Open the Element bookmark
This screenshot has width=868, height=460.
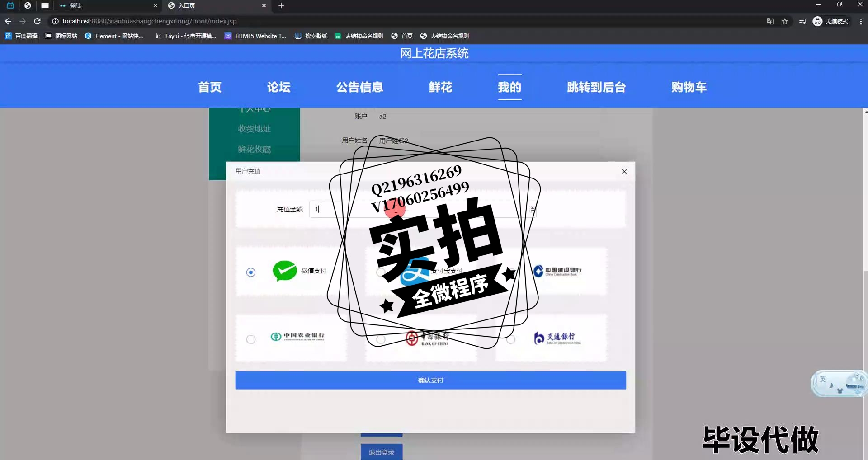pyautogui.click(x=114, y=36)
